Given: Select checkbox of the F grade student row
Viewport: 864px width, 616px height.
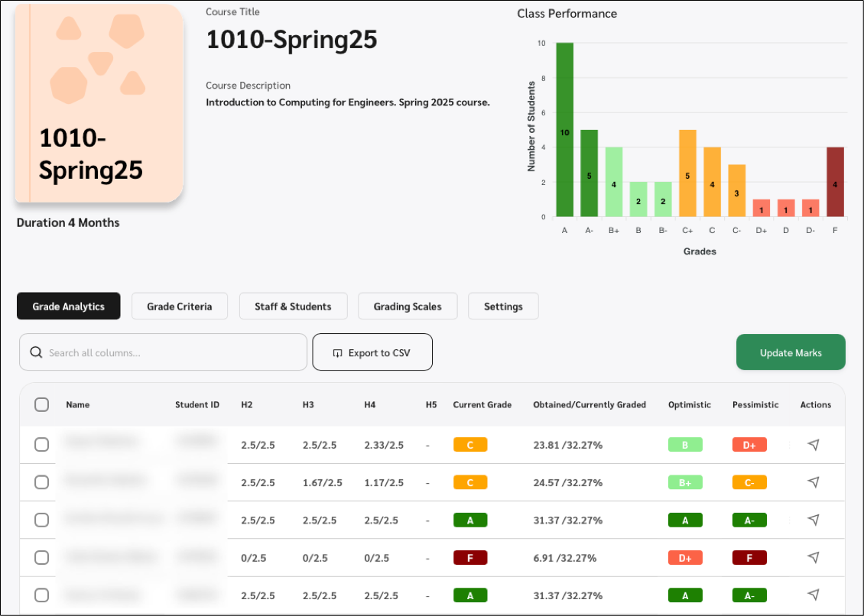Looking at the screenshot, I should pyautogui.click(x=42, y=557).
